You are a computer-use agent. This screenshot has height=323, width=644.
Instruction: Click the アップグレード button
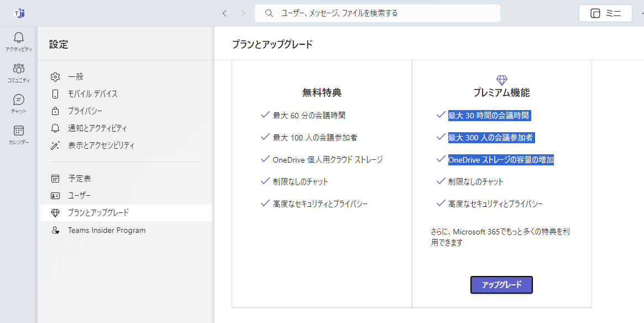tap(501, 285)
